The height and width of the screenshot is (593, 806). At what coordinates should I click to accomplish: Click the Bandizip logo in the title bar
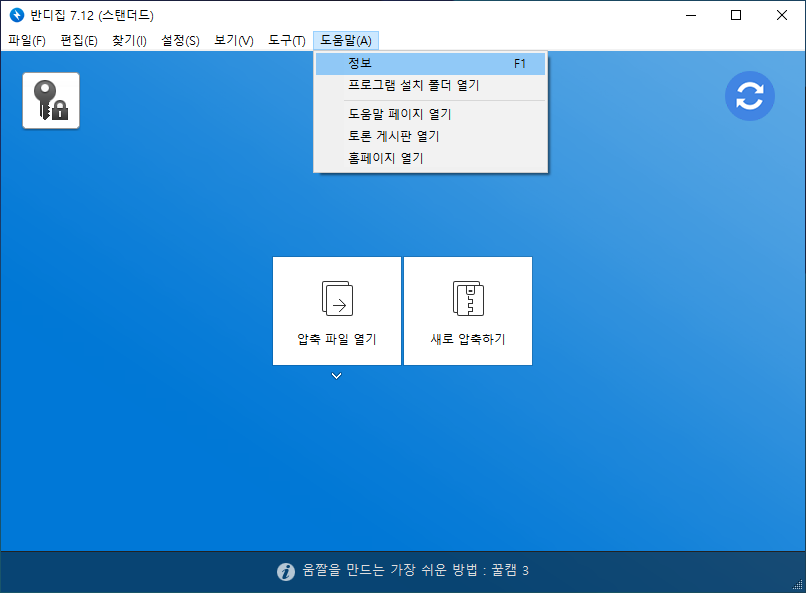click(x=17, y=15)
